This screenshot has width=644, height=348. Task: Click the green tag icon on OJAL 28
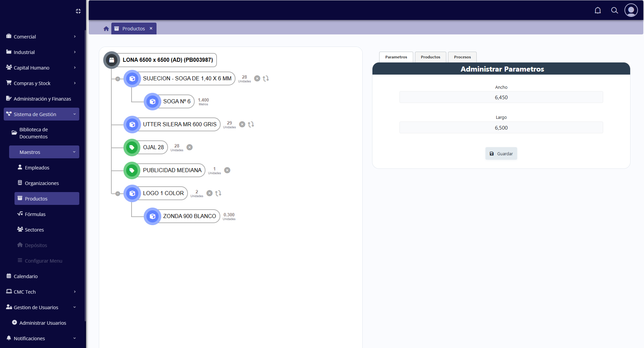pos(132,148)
